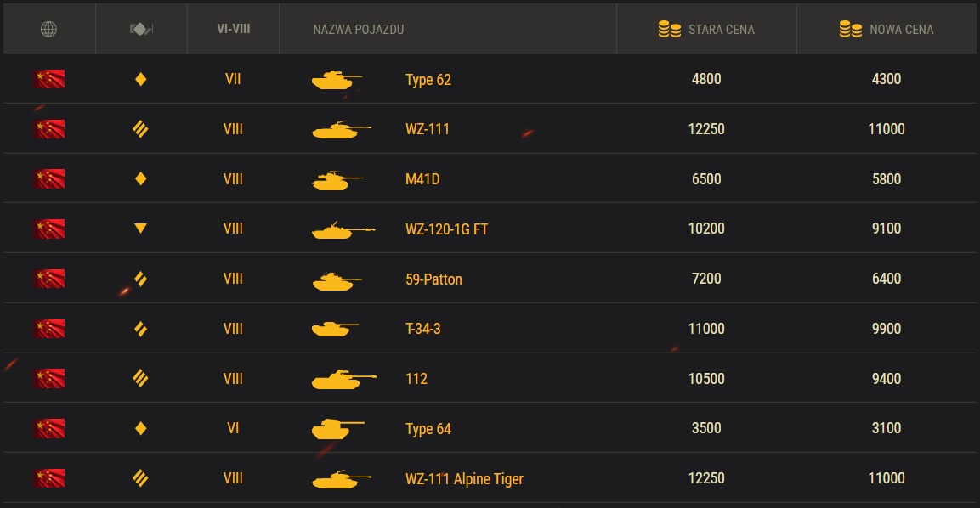980x508 pixels.
Task: Click the heavy tank class icon for WZ-111
Action: (x=140, y=129)
